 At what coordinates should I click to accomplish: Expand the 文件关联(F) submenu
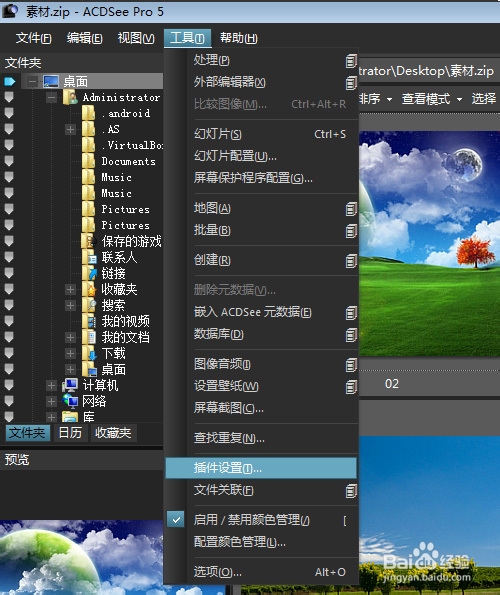pos(262,490)
